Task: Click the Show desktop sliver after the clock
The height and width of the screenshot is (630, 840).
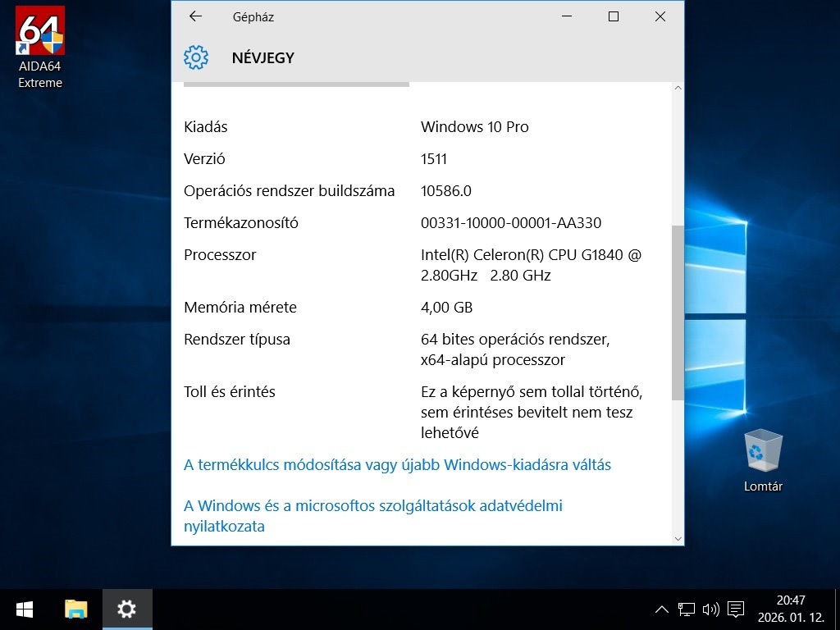Action: (x=837, y=609)
